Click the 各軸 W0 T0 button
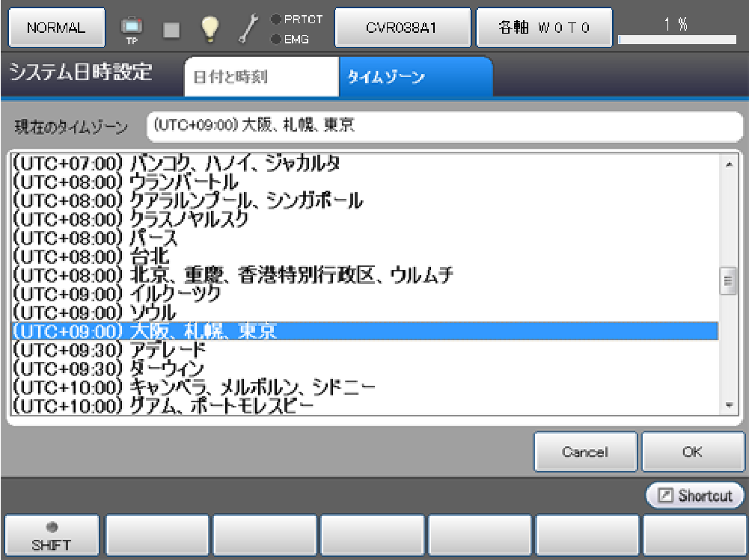Viewport: 749px width, 560px height. point(544,28)
